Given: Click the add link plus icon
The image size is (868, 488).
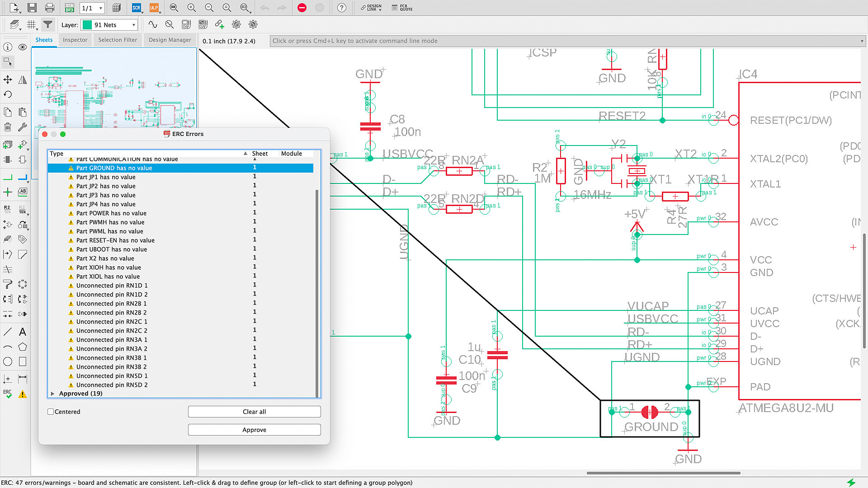Looking at the screenshot, I should pos(219,24).
